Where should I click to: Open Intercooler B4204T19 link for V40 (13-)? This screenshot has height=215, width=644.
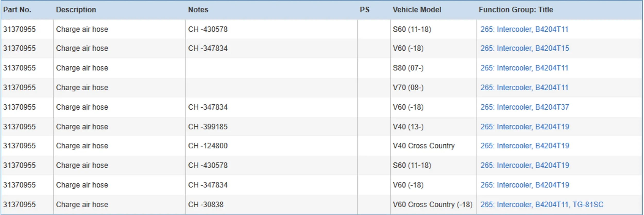(524, 127)
